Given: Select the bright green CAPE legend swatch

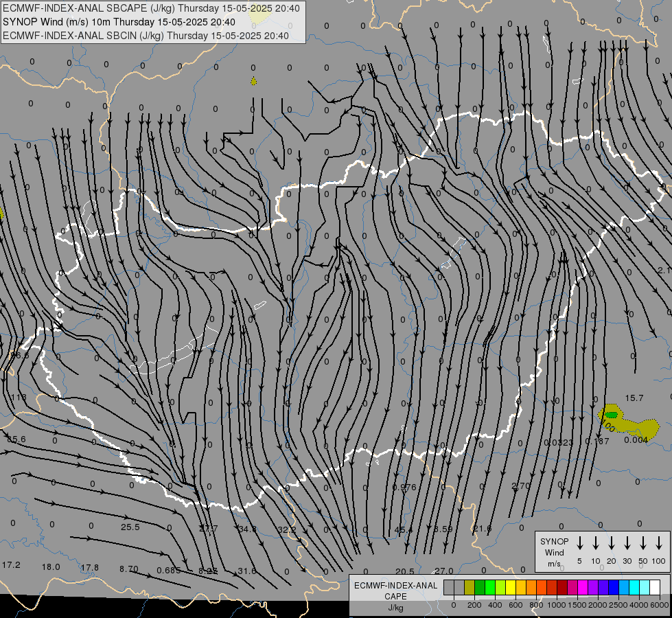Looking at the screenshot, I should click(490, 588).
